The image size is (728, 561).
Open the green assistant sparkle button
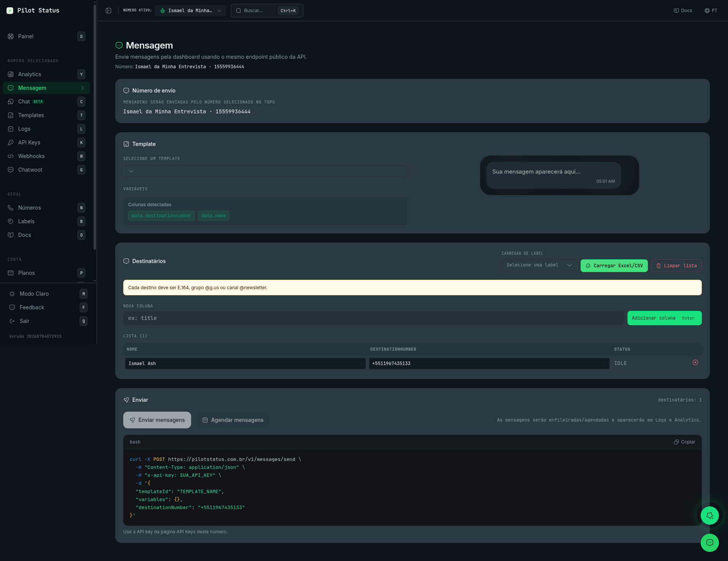tap(710, 516)
